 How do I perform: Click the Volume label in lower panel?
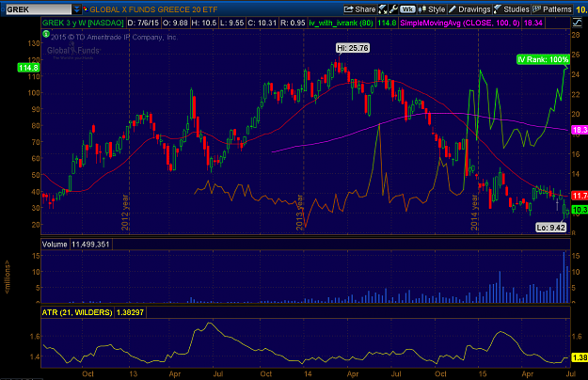[55, 245]
